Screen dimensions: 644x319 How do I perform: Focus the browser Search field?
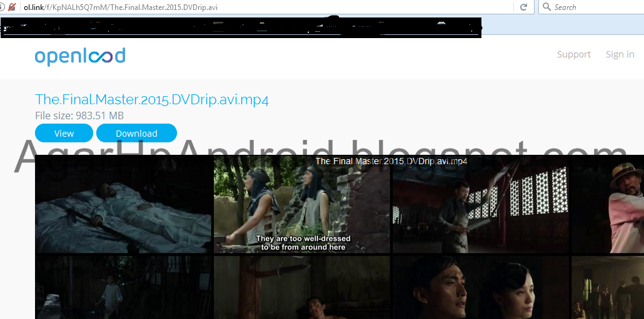(x=591, y=7)
